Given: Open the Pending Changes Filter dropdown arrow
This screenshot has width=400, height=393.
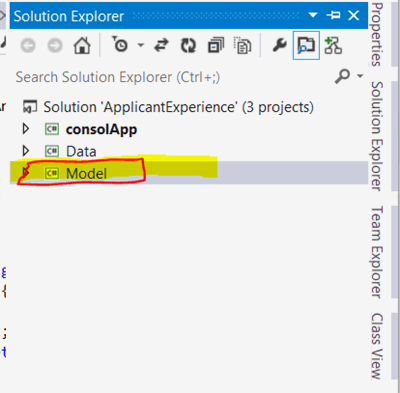Looking at the screenshot, I should pos(141,45).
